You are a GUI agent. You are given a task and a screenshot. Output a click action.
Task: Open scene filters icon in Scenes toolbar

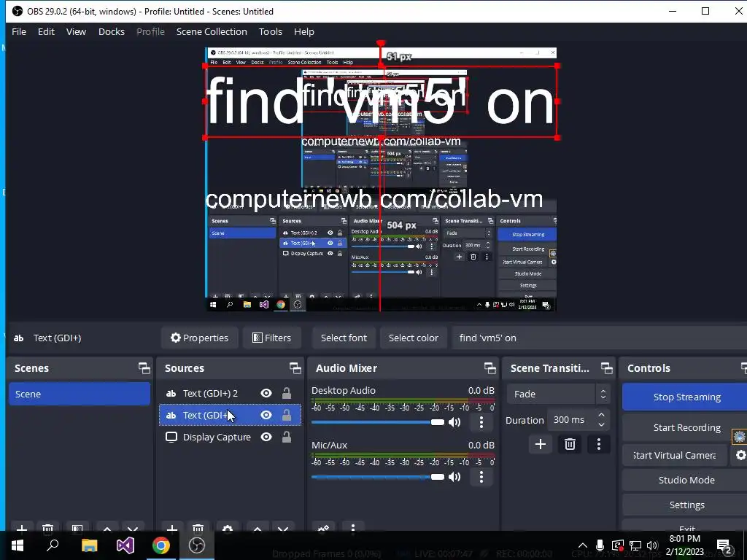(x=77, y=528)
